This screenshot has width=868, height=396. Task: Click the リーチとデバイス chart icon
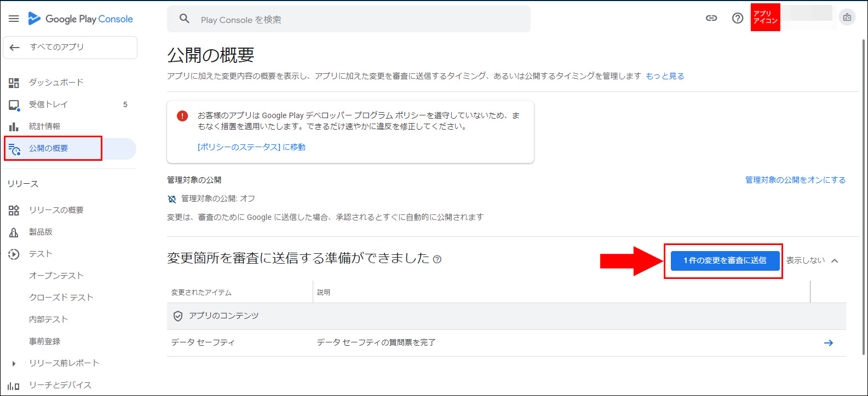(x=14, y=386)
